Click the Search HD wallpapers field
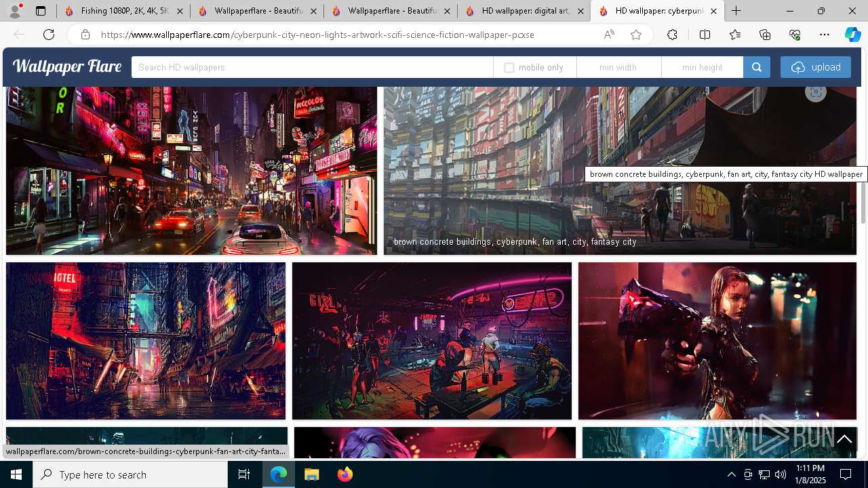This screenshot has width=868, height=488. 312,67
